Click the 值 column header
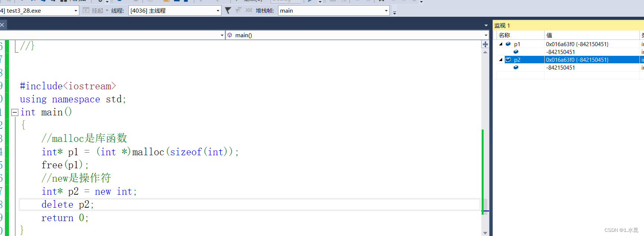Image resolution: width=644 pixels, height=236 pixels. (x=592, y=35)
